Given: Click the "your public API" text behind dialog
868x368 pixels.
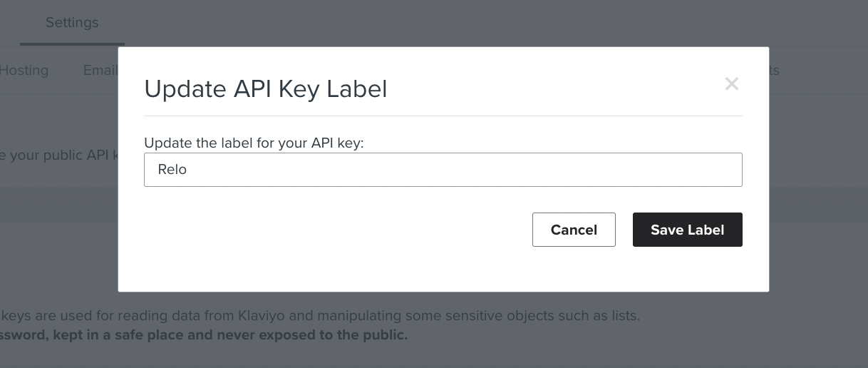Looking at the screenshot, I should 57,155.
